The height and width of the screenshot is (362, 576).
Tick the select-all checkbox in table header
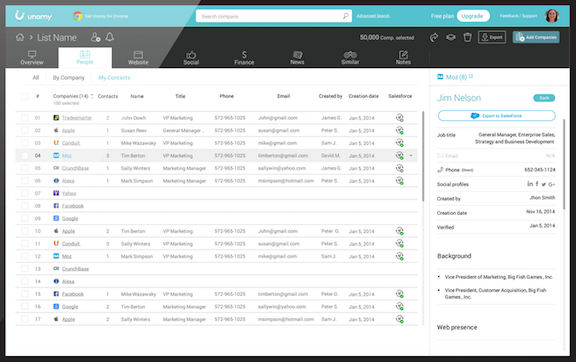tap(25, 96)
